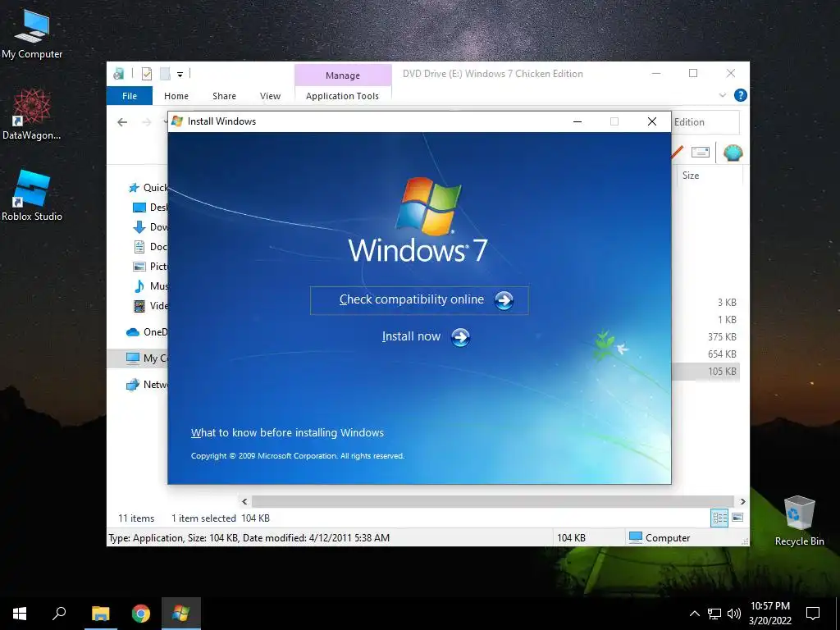
Task: Select the Manage contextual tab
Action: 343,75
